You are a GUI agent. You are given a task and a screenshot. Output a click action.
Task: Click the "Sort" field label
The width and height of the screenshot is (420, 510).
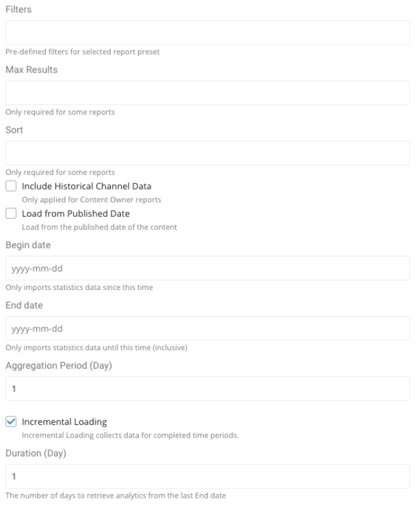tap(15, 130)
